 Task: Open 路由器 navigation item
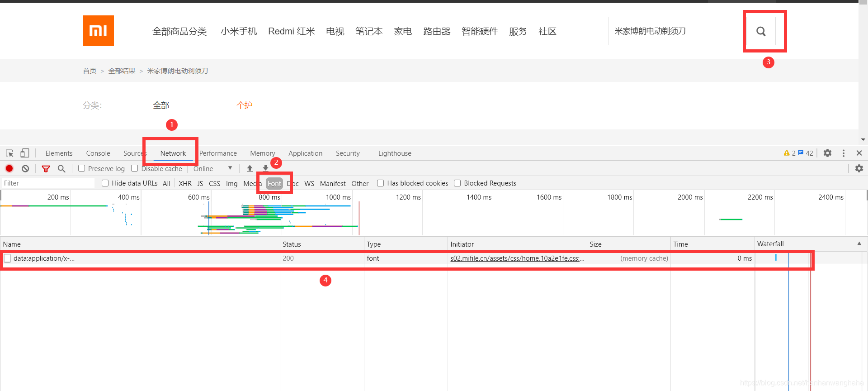pos(437,31)
